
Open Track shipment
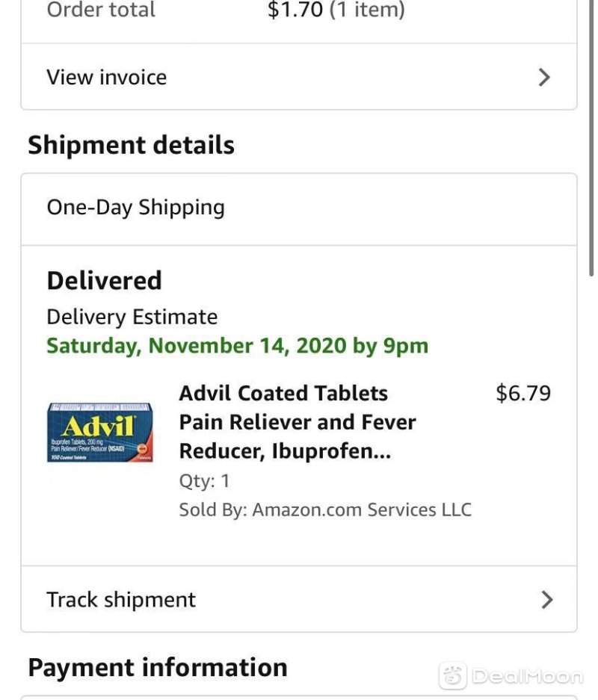click(x=299, y=599)
